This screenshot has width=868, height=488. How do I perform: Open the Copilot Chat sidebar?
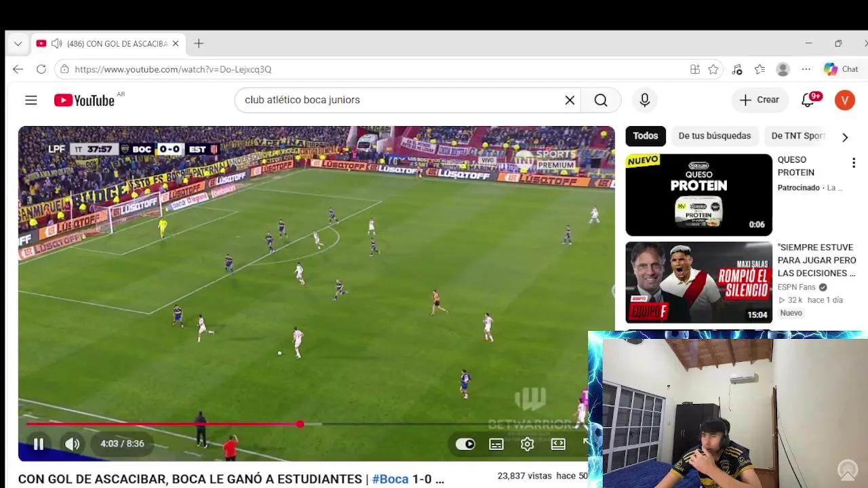pos(841,69)
